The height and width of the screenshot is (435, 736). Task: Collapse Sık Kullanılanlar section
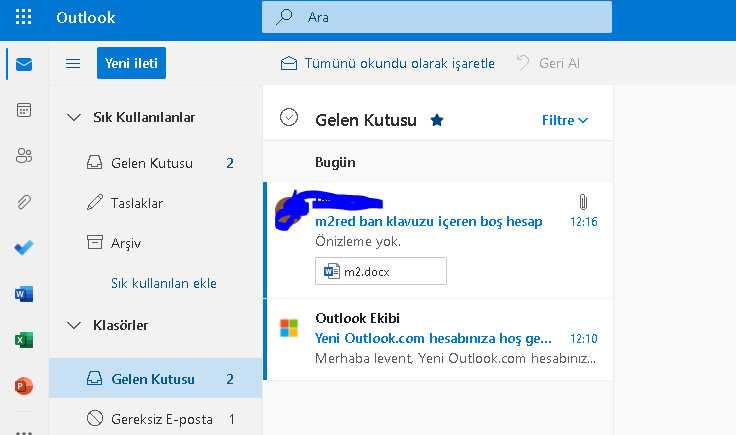point(74,117)
